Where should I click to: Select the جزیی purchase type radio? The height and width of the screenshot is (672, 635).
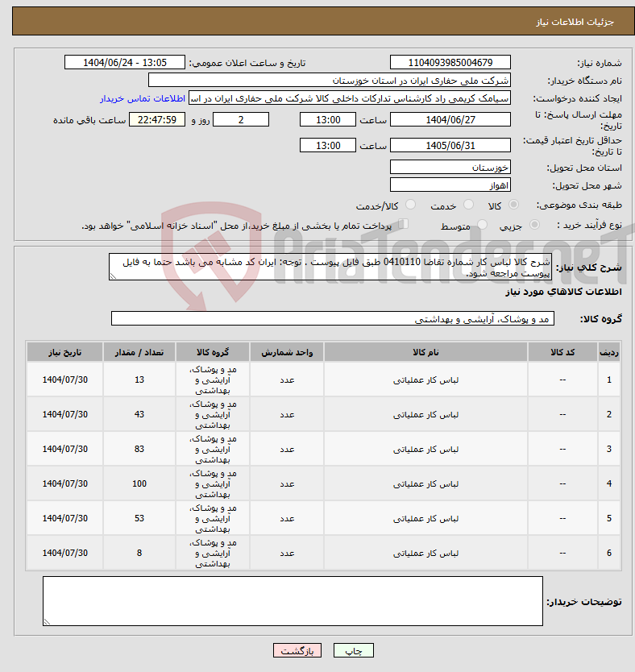[534, 225]
